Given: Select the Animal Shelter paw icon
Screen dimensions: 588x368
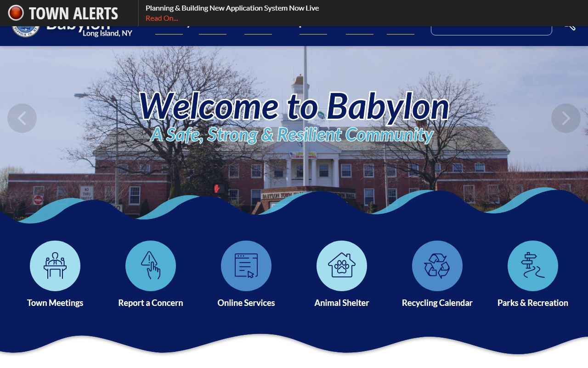Looking at the screenshot, I should pyautogui.click(x=342, y=266).
